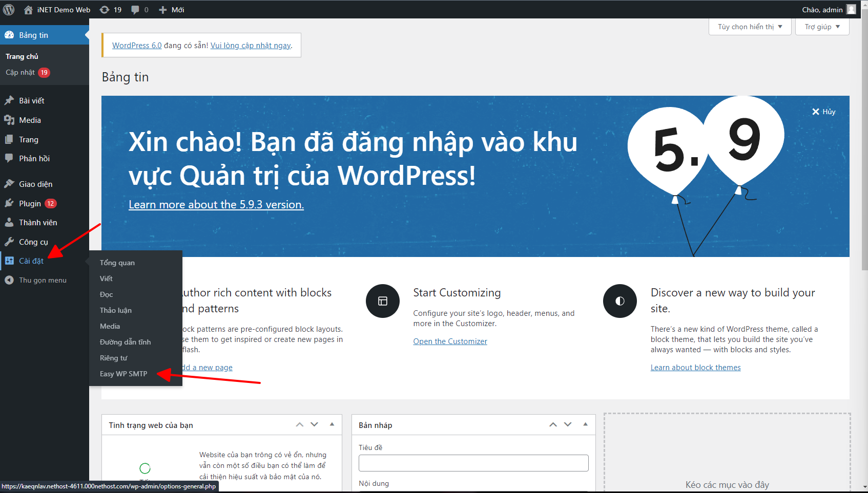
Task: Click the Giao diện paintbrush icon
Action: 9,184
